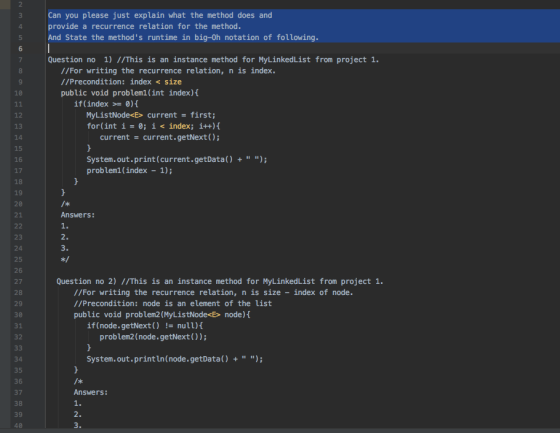This screenshot has width=560, height=433.
Task: Click 'Answers:' on line 37
Action: click(91, 392)
